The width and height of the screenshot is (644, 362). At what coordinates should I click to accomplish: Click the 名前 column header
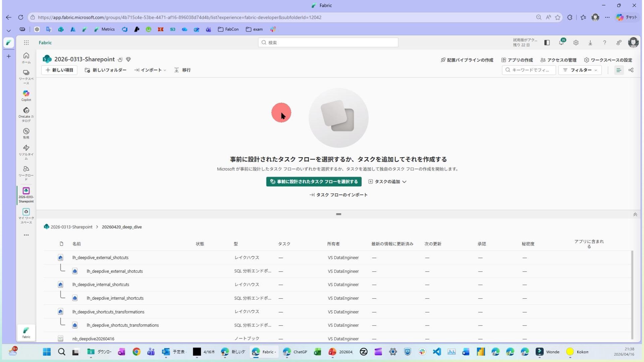pyautogui.click(x=76, y=244)
